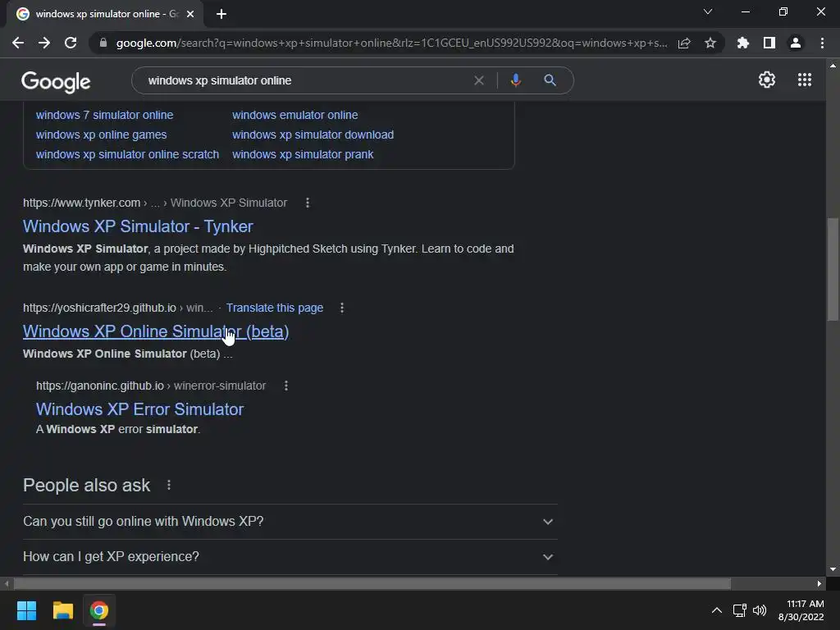840x630 pixels.
Task: Close the windows xp simulator tab
Action: [x=190, y=14]
